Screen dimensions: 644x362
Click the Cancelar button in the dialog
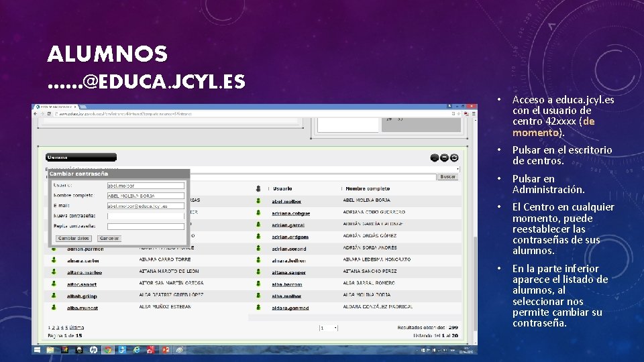coord(109,239)
